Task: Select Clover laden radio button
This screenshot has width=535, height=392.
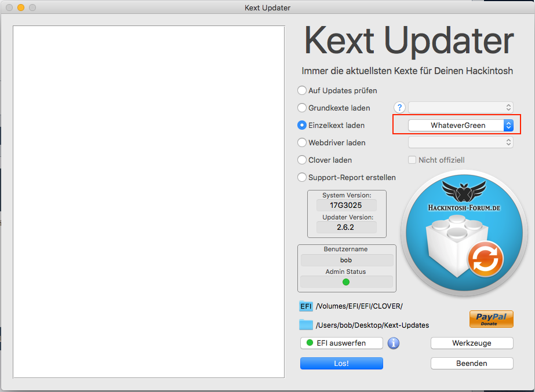Action: tap(301, 160)
